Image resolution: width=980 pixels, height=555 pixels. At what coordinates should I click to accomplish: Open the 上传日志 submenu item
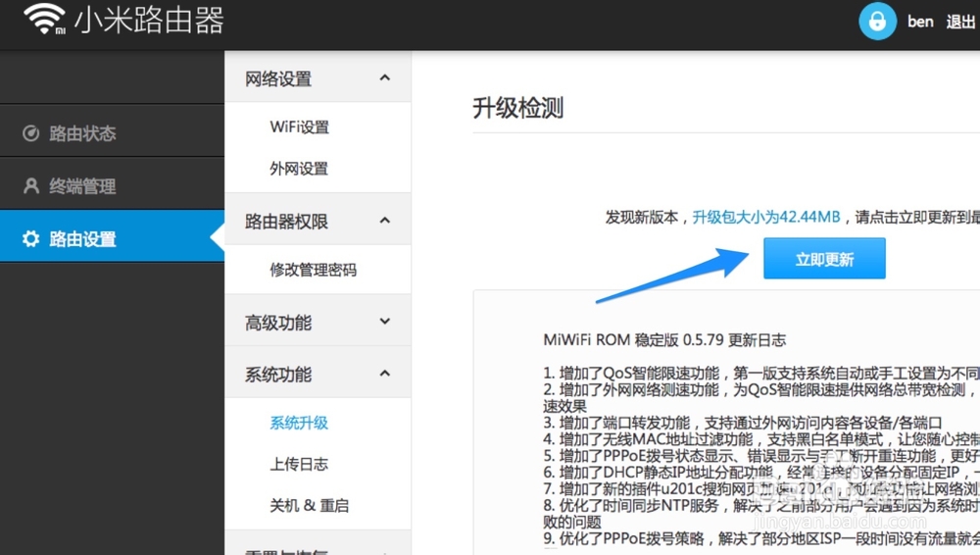[x=299, y=464]
